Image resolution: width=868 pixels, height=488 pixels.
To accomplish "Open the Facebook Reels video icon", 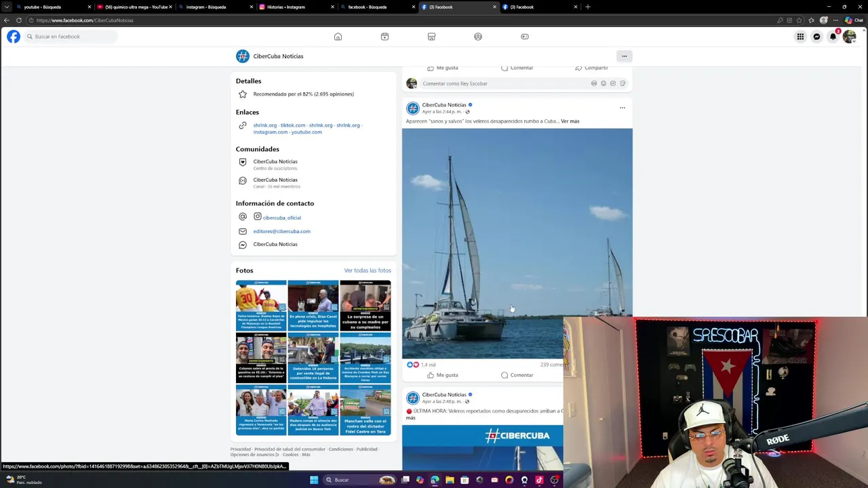I will (x=384, y=37).
